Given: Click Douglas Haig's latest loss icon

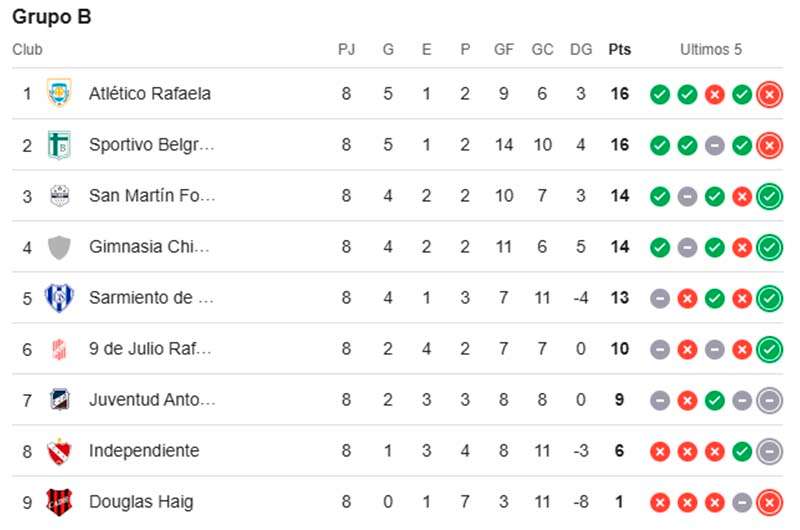Looking at the screenshot, I should pos(769,502).
